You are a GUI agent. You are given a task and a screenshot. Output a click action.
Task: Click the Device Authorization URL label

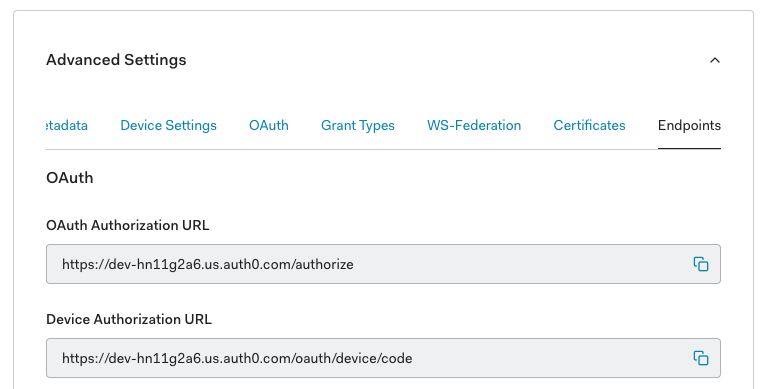[129, 319]
